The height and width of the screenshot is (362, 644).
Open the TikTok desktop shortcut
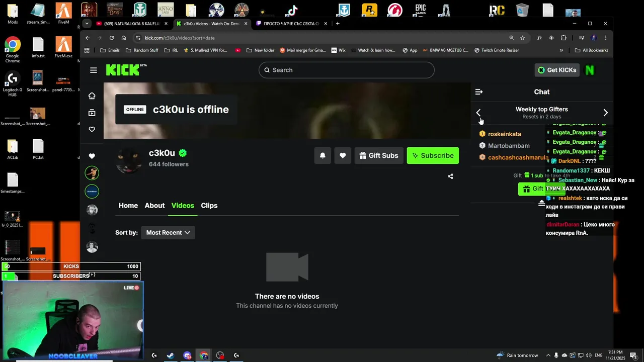click(292, 10)
